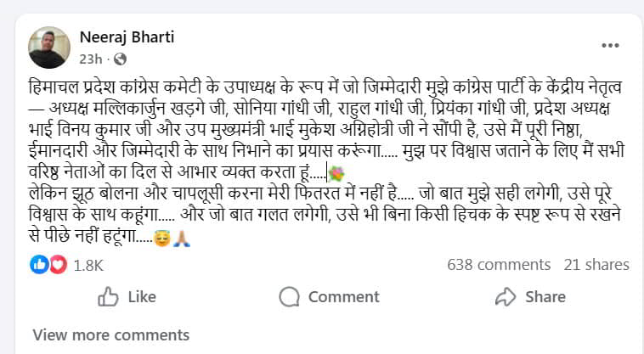The height and width of the screenshot is (354, 644).
Task: Click the share arrow icon
Action: 506,296
